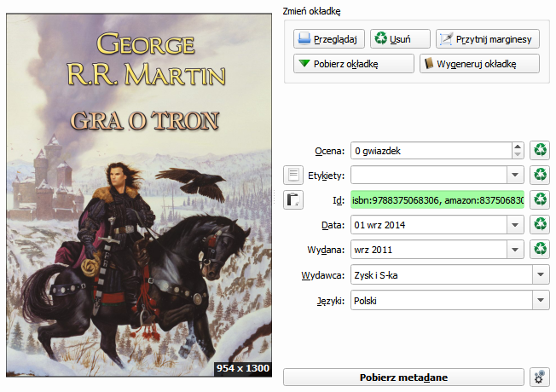Screen dimensions: 556x392
Task: Clear the Wydana date with its recycle icon
Action: click(540, 249)
